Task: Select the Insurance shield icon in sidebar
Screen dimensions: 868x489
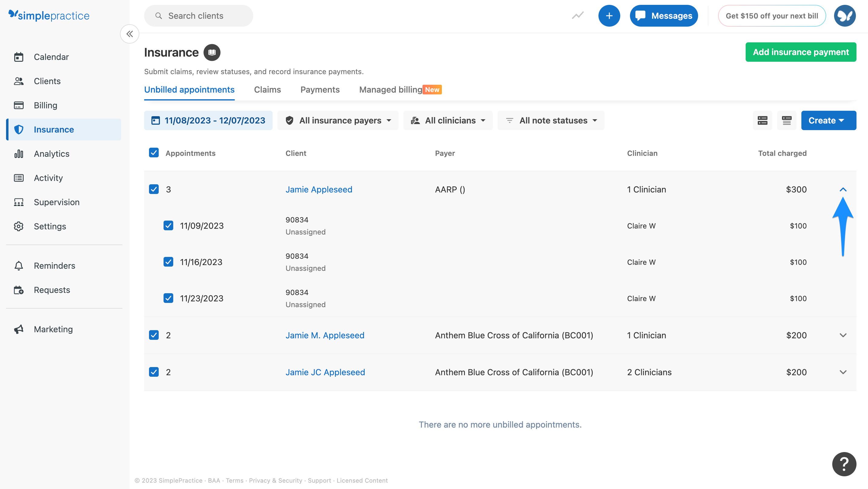Action: click(19, 130)
